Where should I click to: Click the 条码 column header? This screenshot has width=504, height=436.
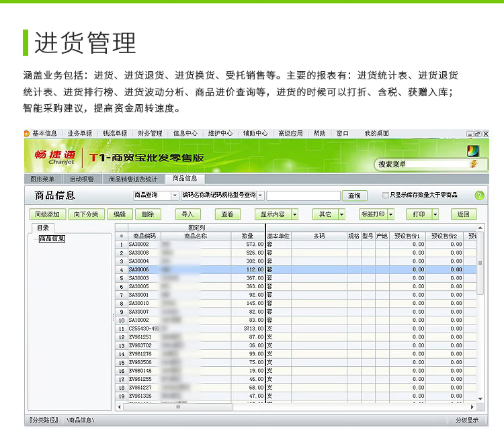pos(319,236)
